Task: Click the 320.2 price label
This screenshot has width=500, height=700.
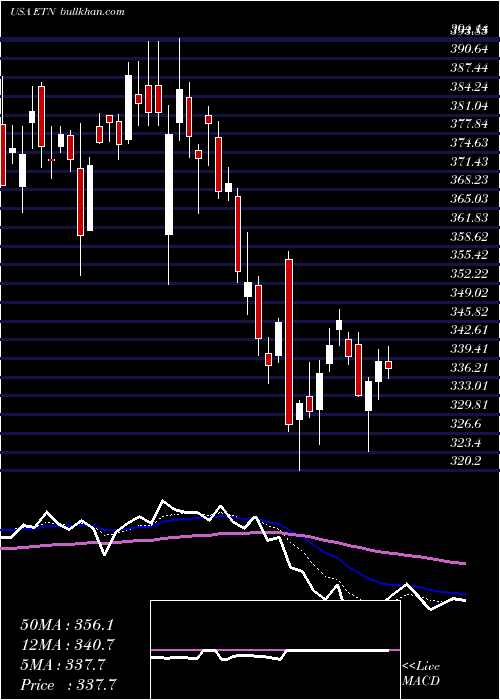Action: (466, 461)
